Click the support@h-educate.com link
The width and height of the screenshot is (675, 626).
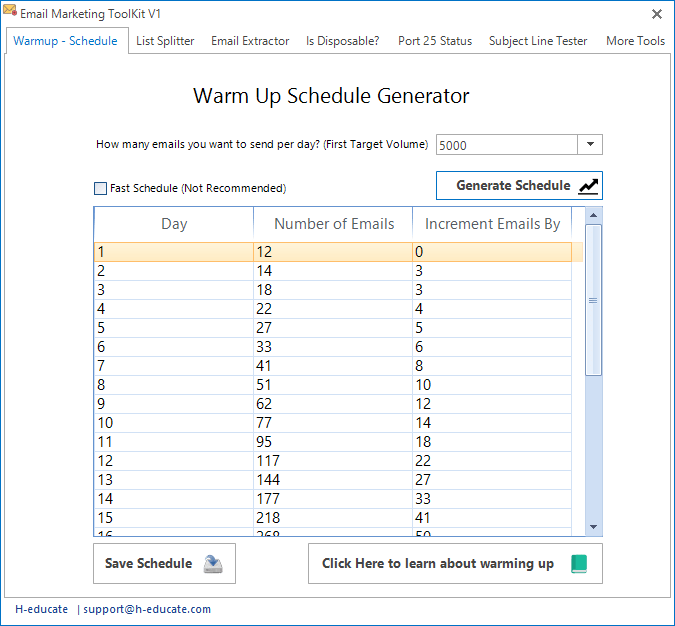point(147,609)
